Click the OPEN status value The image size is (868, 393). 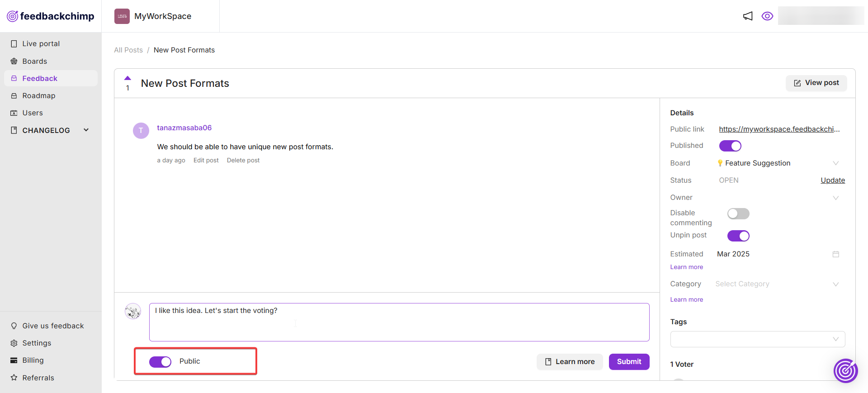(x=729, y=180)
